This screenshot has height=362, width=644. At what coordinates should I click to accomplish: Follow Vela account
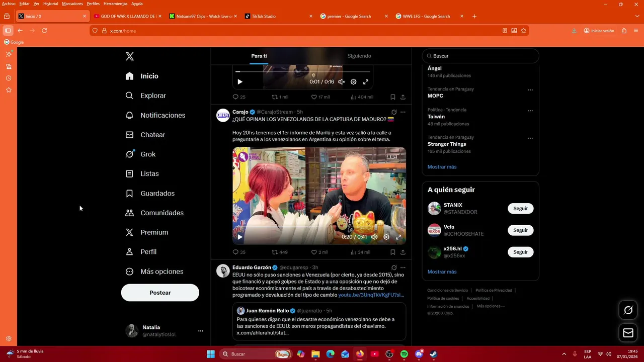click(x=520, y=230)
